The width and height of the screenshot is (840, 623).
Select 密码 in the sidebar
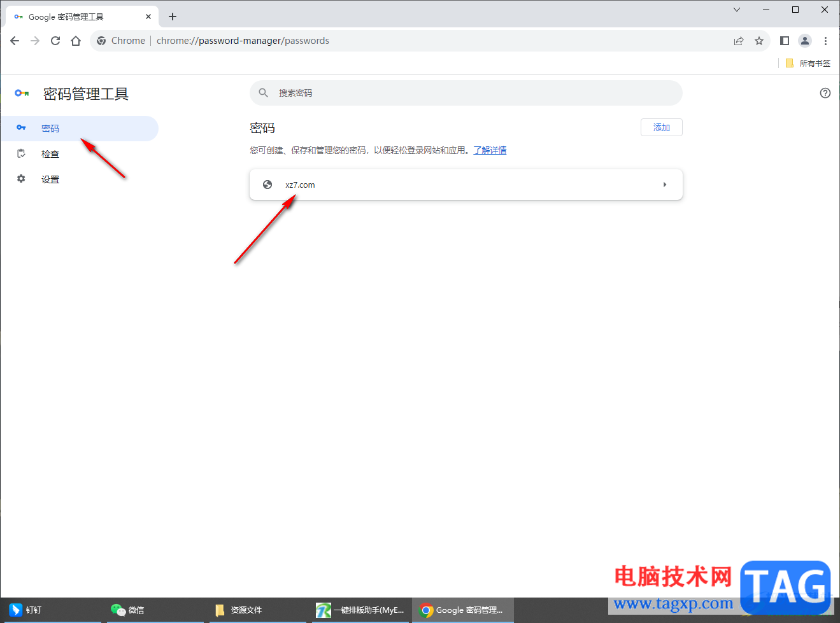click(80, 128)
